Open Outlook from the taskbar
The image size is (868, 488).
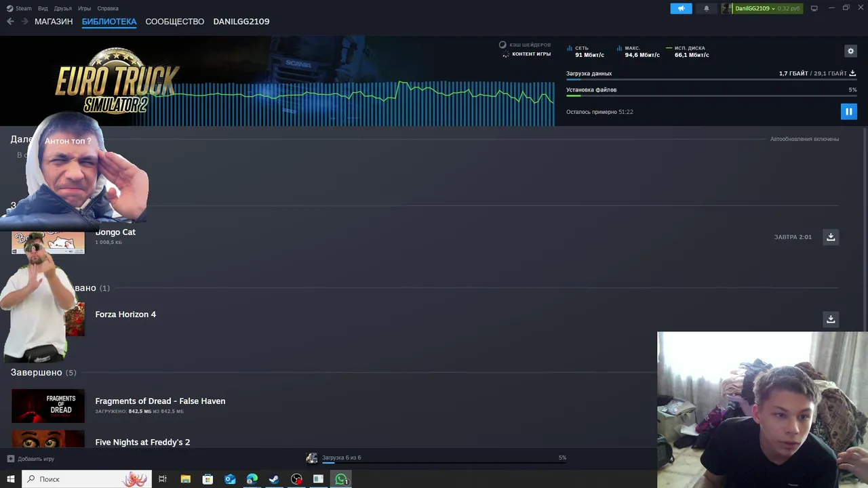tap(230, 479)
